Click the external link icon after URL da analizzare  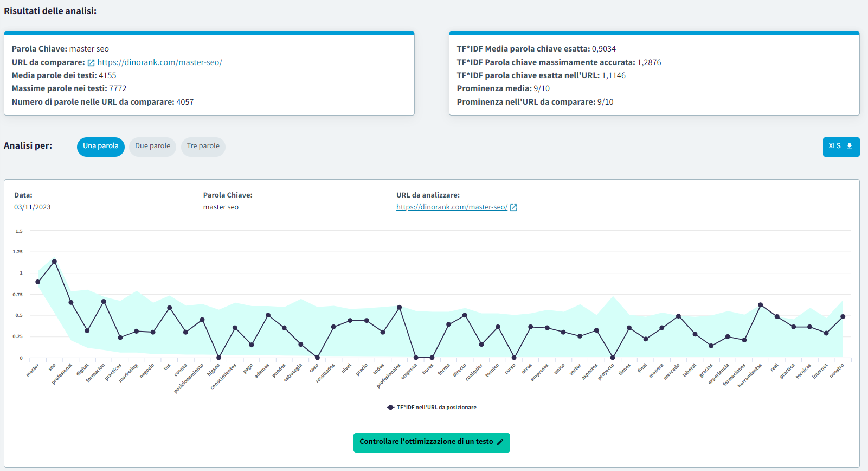point(513,207)
